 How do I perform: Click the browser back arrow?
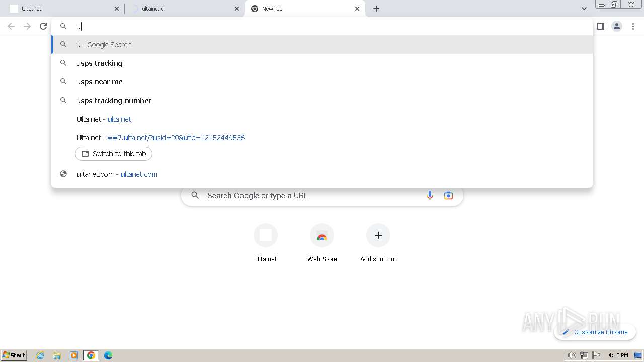(11, 26)
